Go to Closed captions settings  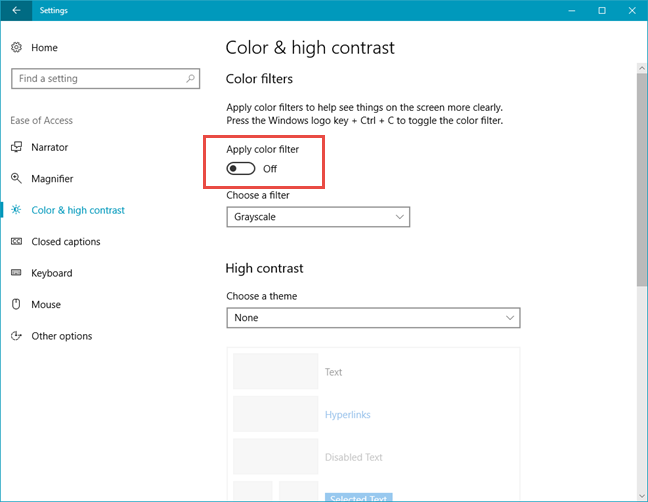(66, 242)
